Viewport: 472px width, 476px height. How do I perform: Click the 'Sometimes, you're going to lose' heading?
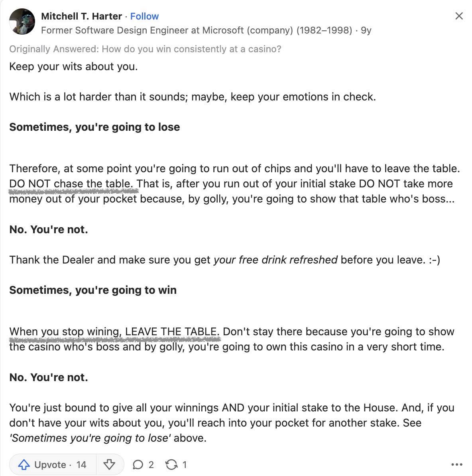pyautogui.click(x=94, y=127)
